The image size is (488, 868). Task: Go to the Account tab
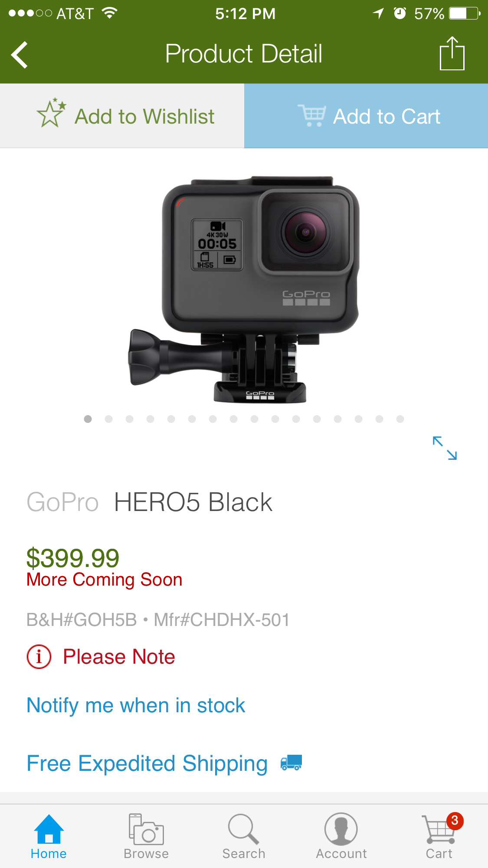pos(341,836)
